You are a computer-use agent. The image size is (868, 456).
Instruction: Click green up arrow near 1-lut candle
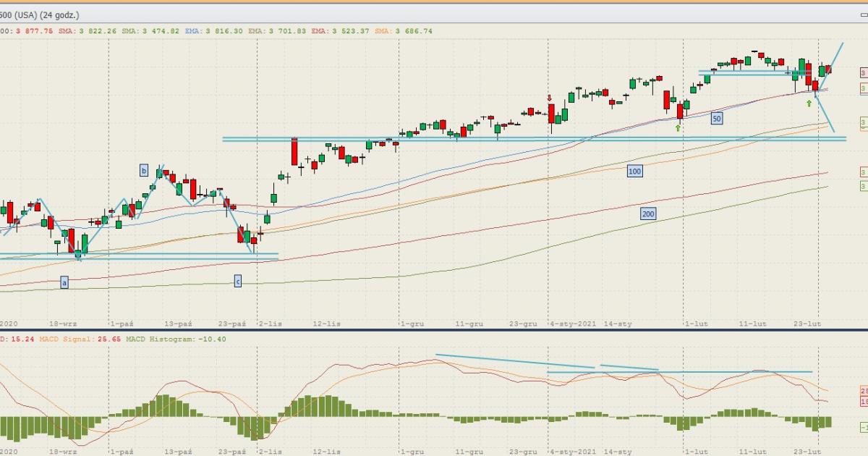[678, 128]
